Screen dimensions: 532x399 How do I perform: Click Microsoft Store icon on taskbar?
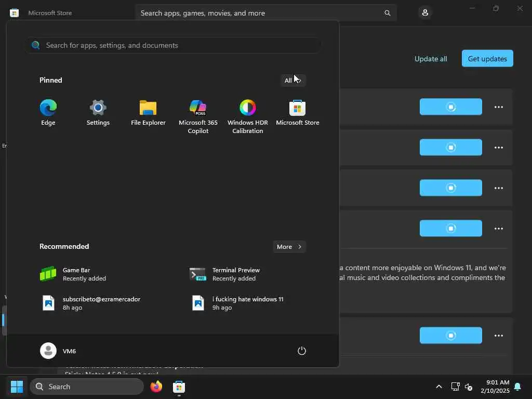click(179, 387)
